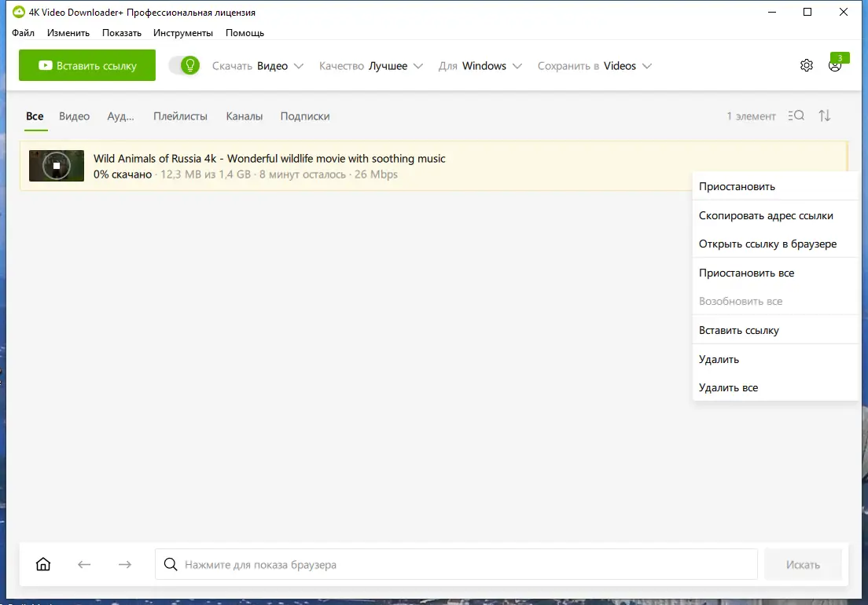Choose Приостановить все
The width and height of the screenshot is (868, 605).
tap(775, 273)
